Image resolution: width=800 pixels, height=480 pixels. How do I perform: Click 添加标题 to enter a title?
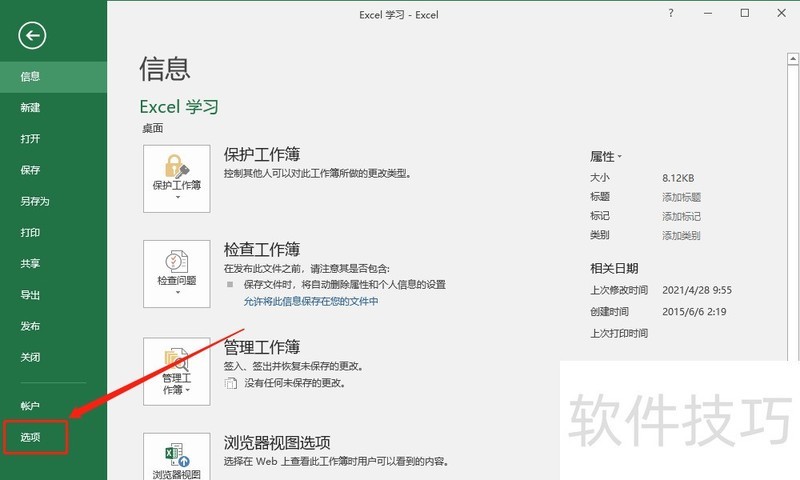click(x=681, y=197)
